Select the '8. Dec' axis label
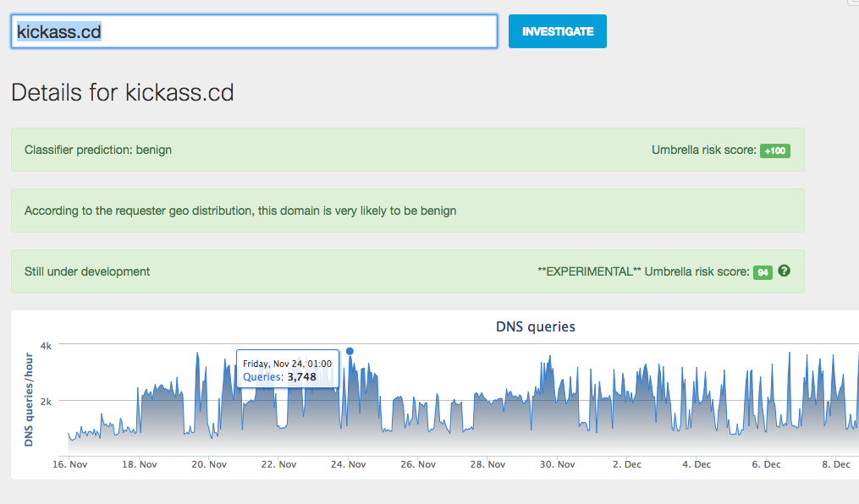Image resolution: width=859 pixels, height=504 pixels. 835,464
